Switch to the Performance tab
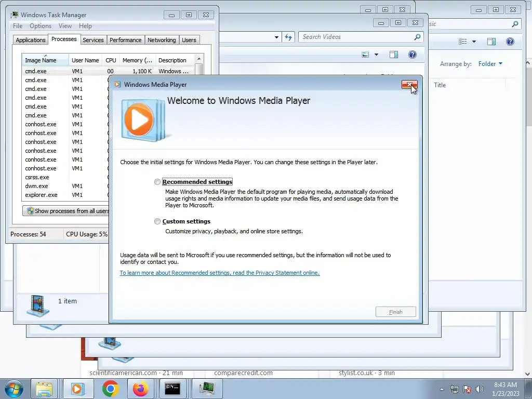 coord(126,40)
